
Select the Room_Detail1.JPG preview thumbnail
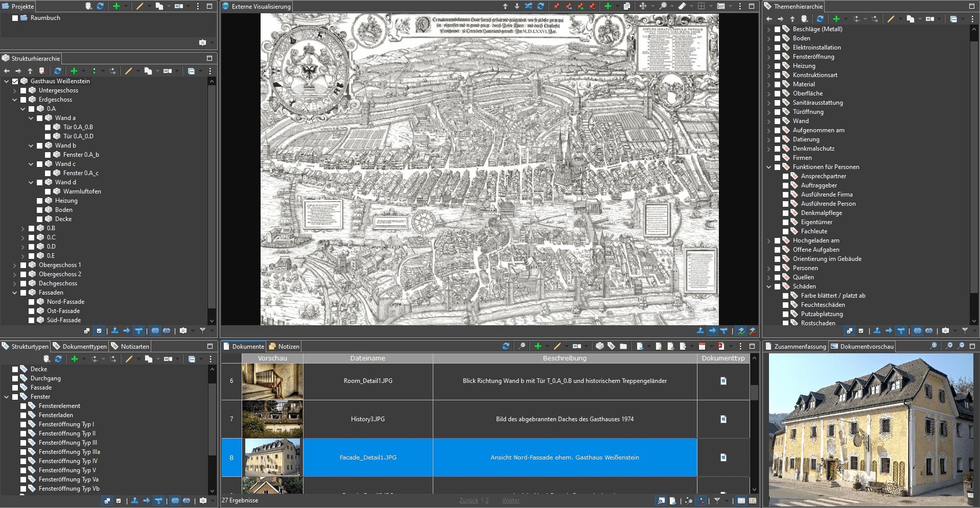[272, 381]
